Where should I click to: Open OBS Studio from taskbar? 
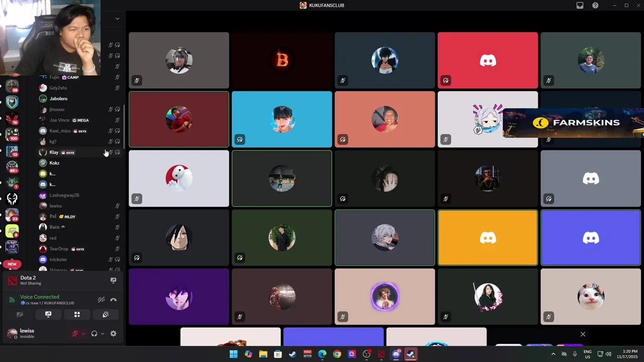click(x=366, y=354)
